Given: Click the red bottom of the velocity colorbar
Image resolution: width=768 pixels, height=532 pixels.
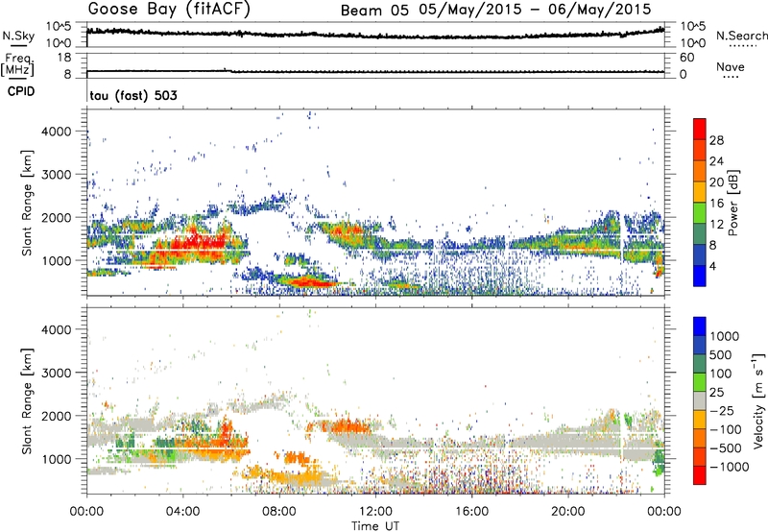Looking at the screenshot, I should tap(700, 475).
